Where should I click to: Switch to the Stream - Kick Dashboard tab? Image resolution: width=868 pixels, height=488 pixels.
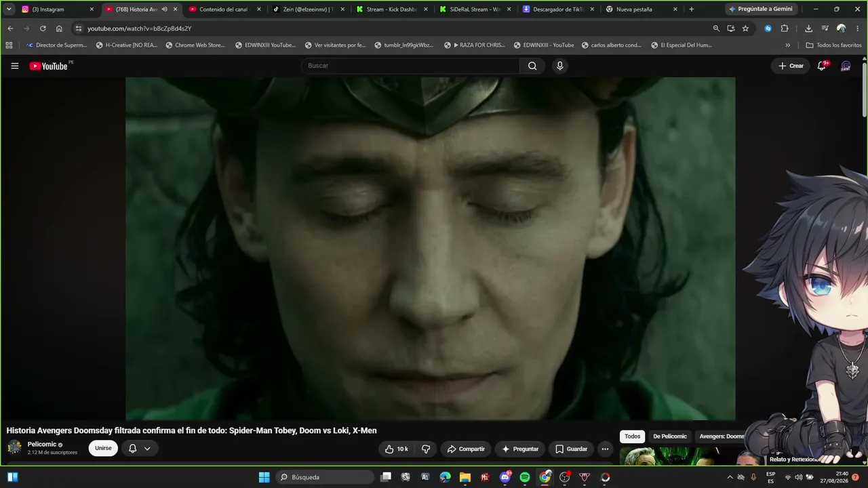point(391,9)
